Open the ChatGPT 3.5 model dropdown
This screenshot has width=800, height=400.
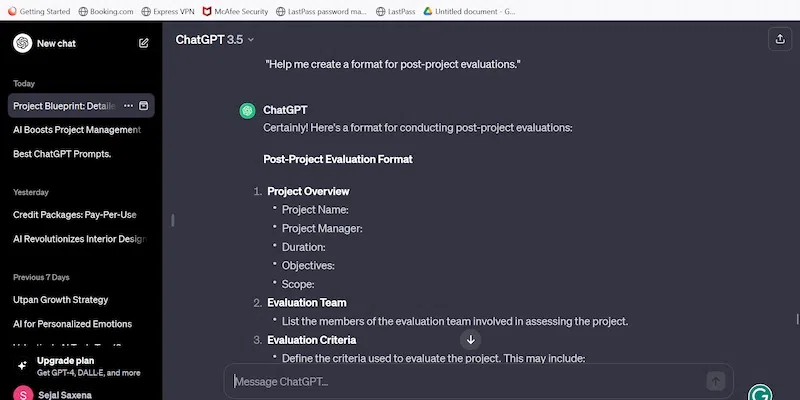[215, 39]
